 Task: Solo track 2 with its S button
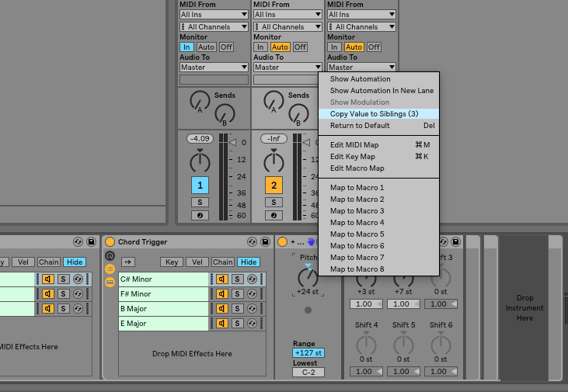[274, 203]
